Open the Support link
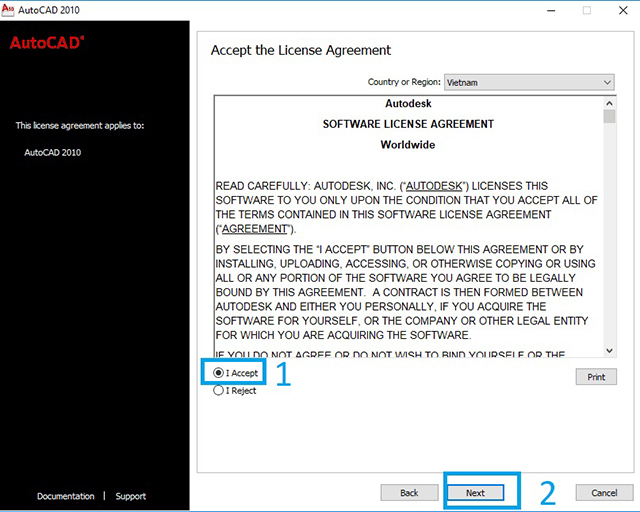 (131, 496)
